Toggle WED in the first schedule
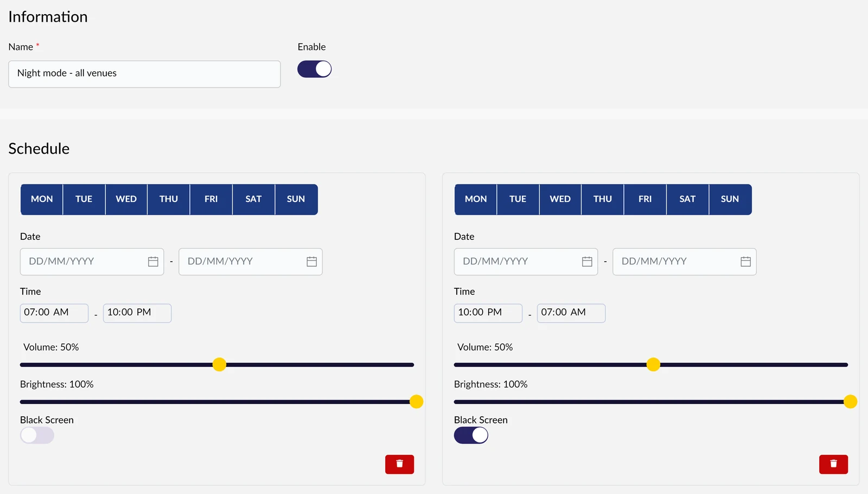868x494 pixels. pyautogui.click(x=126, y=199)
